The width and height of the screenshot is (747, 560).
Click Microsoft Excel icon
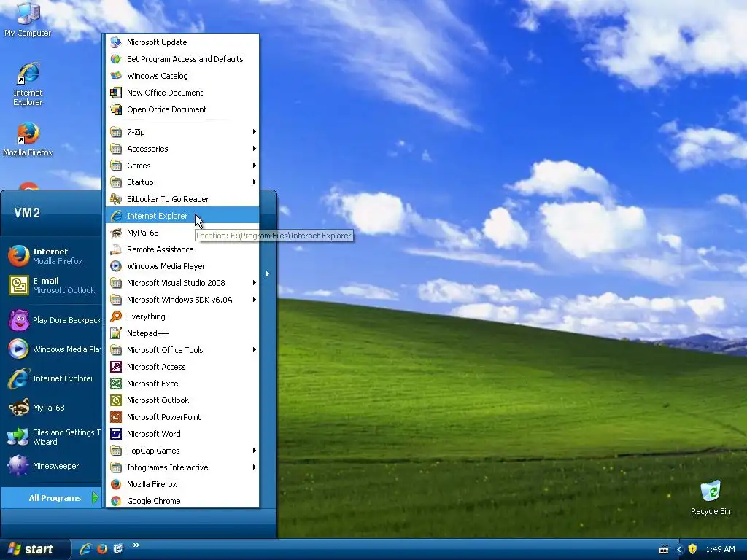click(x=116, y=384)
